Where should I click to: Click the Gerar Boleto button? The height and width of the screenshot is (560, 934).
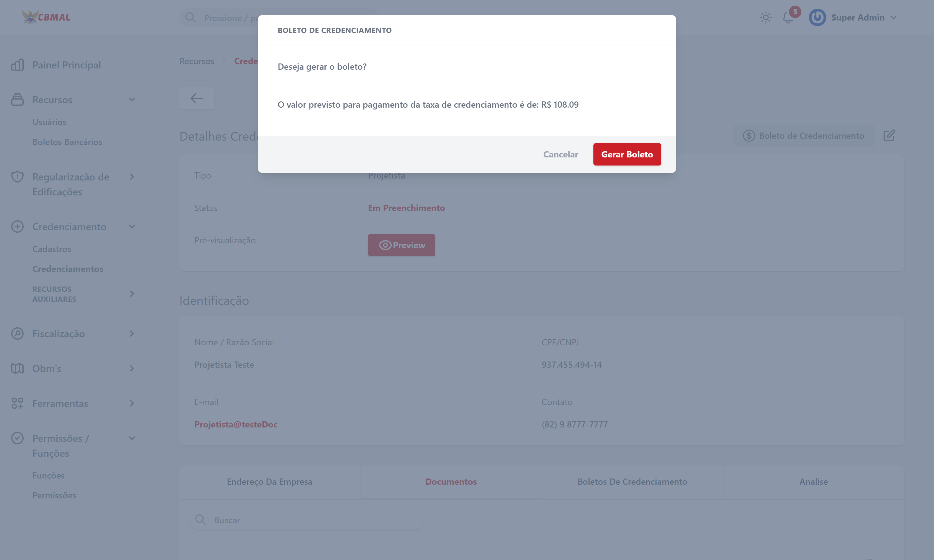click(627, 154)
